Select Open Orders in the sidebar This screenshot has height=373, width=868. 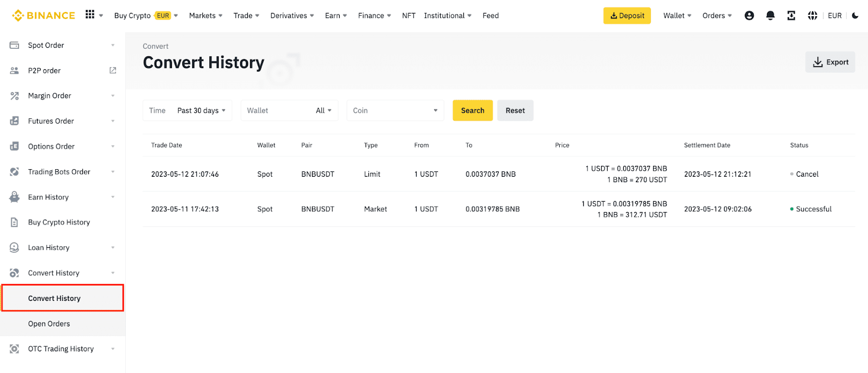49,324
